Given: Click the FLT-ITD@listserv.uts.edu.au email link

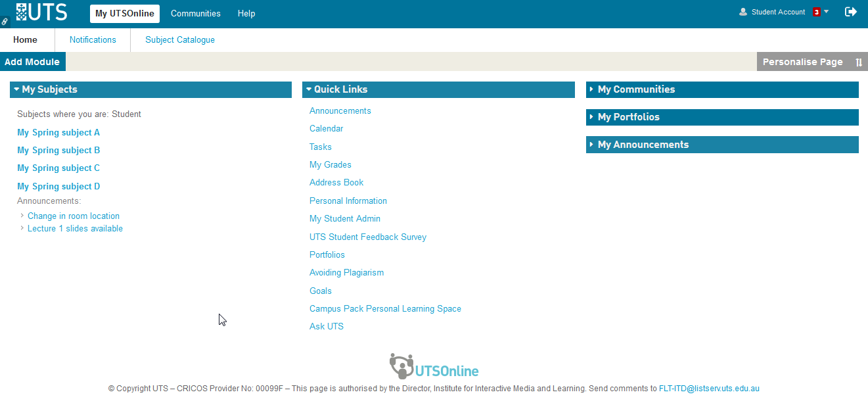Looking at the screenshot, I should pyautogui.click(x=709, y=388).
